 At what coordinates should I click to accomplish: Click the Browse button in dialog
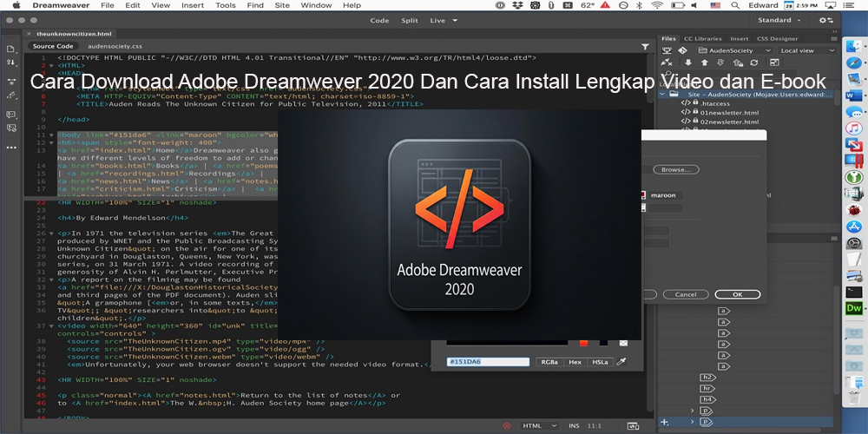(x=675, y=170)
